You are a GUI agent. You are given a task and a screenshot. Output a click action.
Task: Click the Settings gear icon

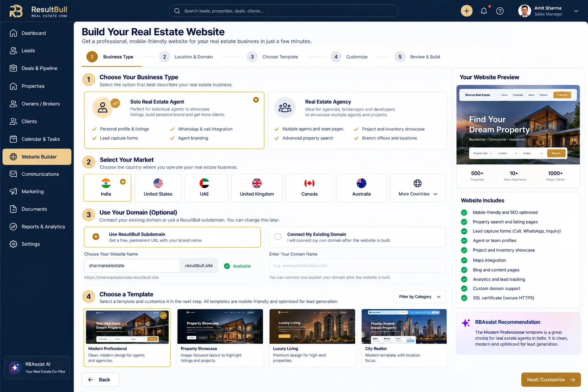(13, 244)
